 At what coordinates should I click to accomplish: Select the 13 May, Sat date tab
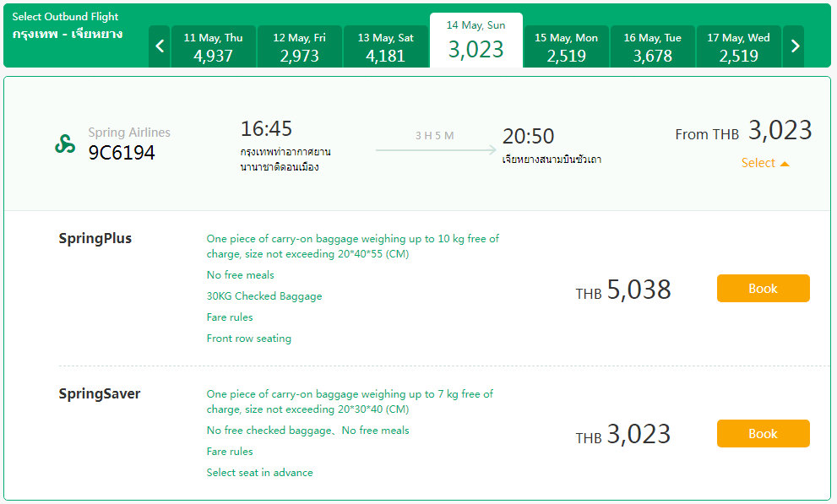coord(385,46)
